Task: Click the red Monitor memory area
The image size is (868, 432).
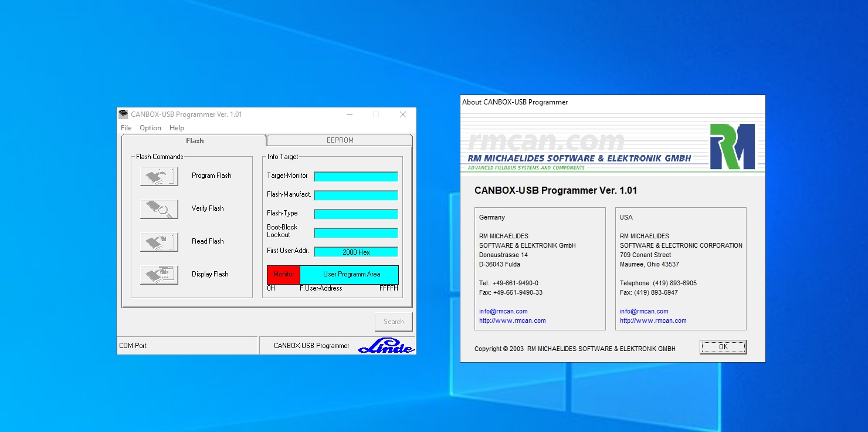Action: coord(284,275)
